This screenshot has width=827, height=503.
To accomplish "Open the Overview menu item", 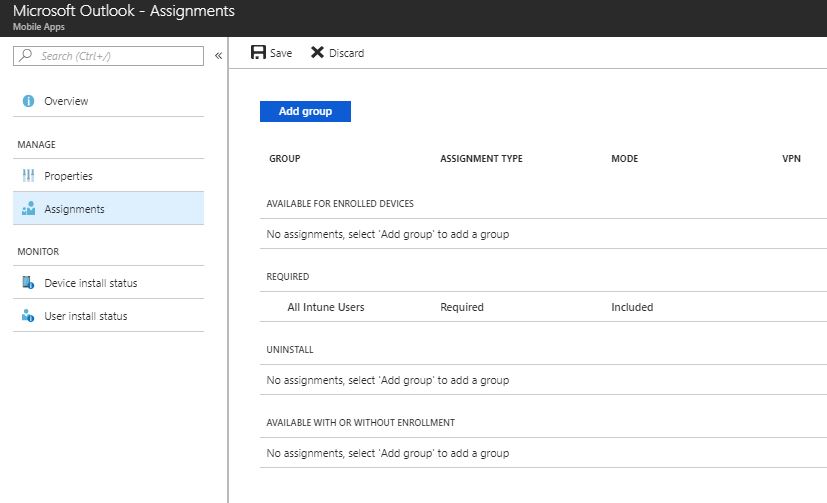I will tap(108, 101).
